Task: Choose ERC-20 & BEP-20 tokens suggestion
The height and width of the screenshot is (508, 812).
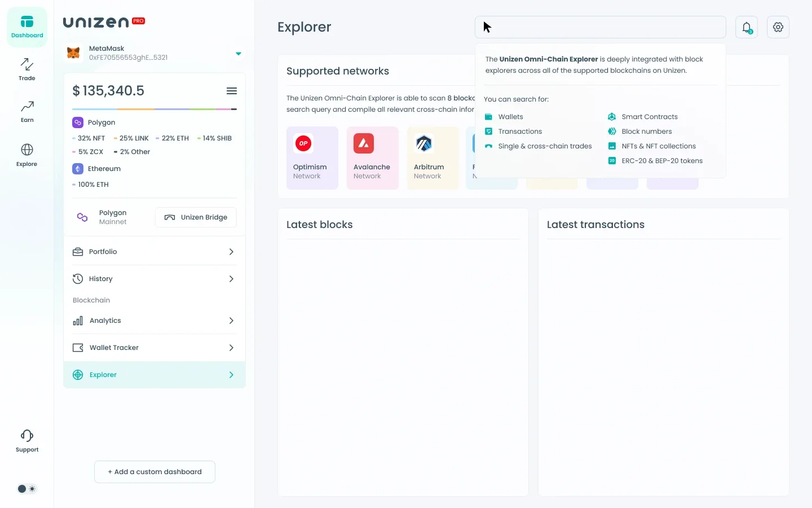Action: (x=655, y=161)
